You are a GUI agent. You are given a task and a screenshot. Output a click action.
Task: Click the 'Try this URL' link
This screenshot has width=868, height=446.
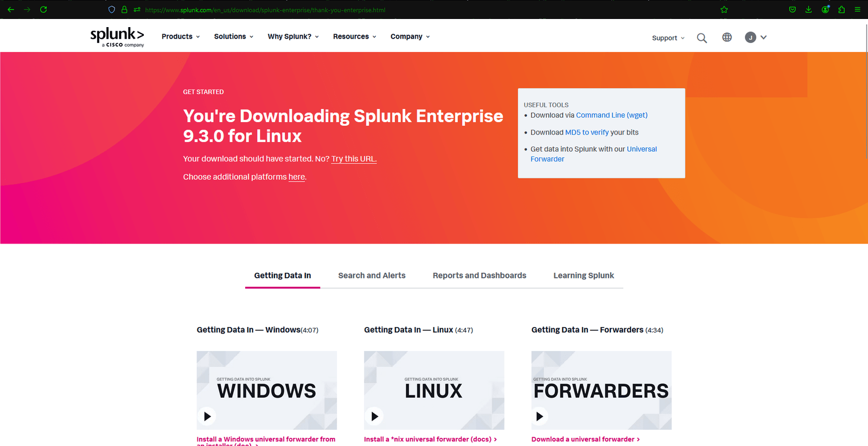(354, 159)
